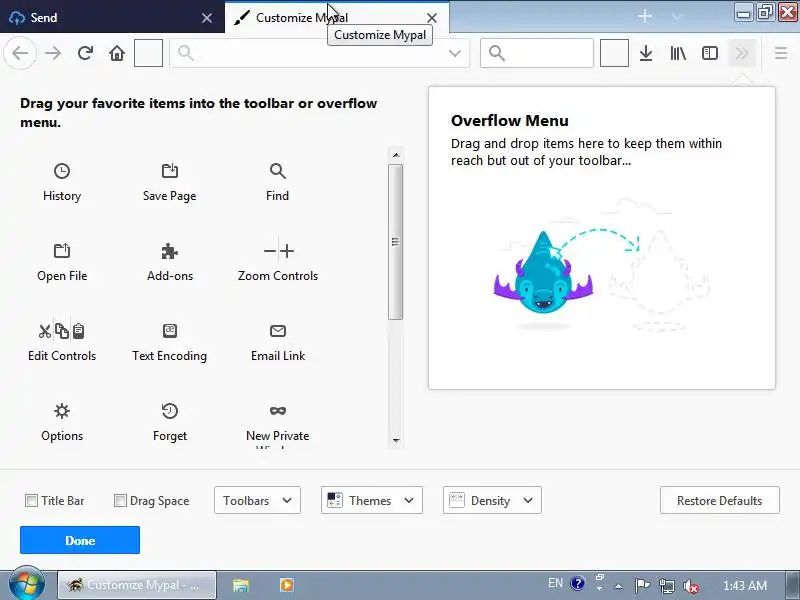Click the help question mark tray icon
800x600 pixels.
pos(578,583)
